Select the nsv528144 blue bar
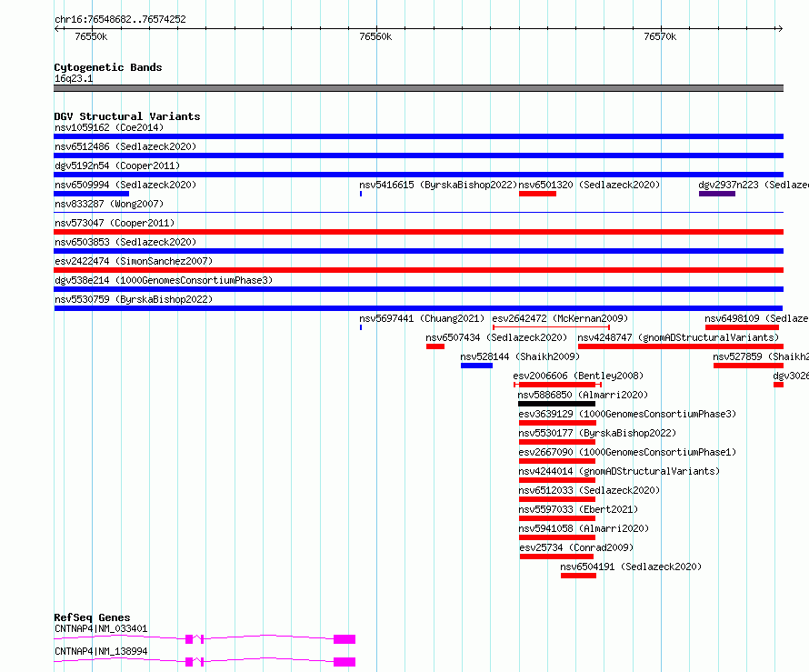Image resolution: width=809 pixels, height=672 pixels. [x=476, y=366]
